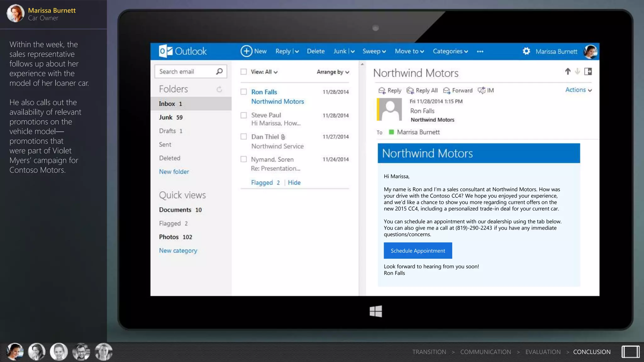Viewport: 644px width, 362px height.
Task: Open the more options ellipsis in toolbar
Action: (x=480, y=52)
